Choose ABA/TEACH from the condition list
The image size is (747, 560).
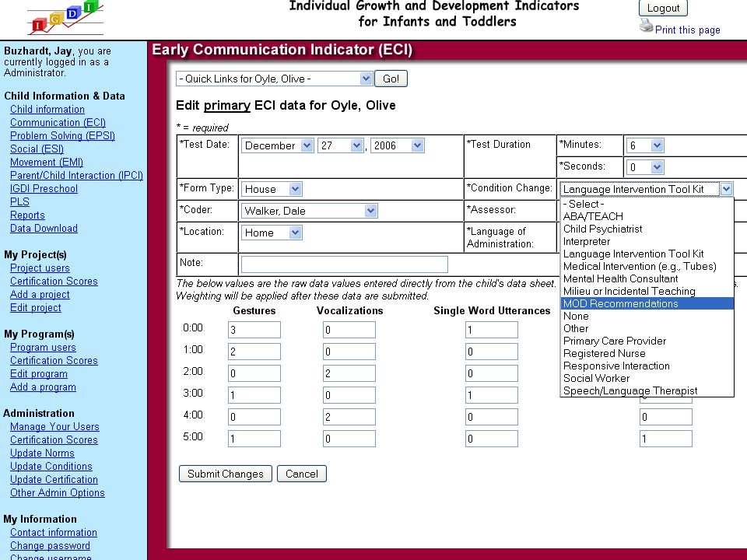[x=647, y=216]
